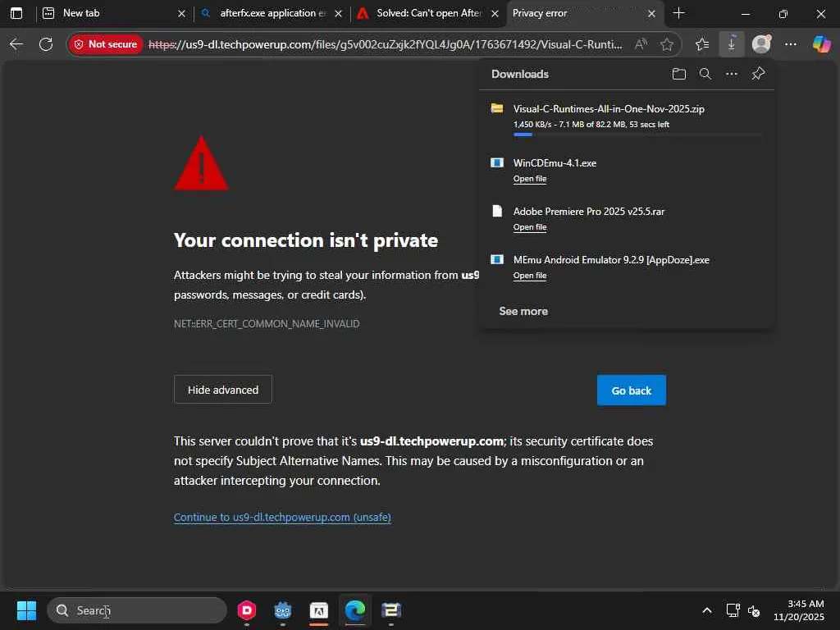Screen dimensions: 840x630
Task: Open the striped yellow app taskbar icon
Action: (x=391, y=610)
